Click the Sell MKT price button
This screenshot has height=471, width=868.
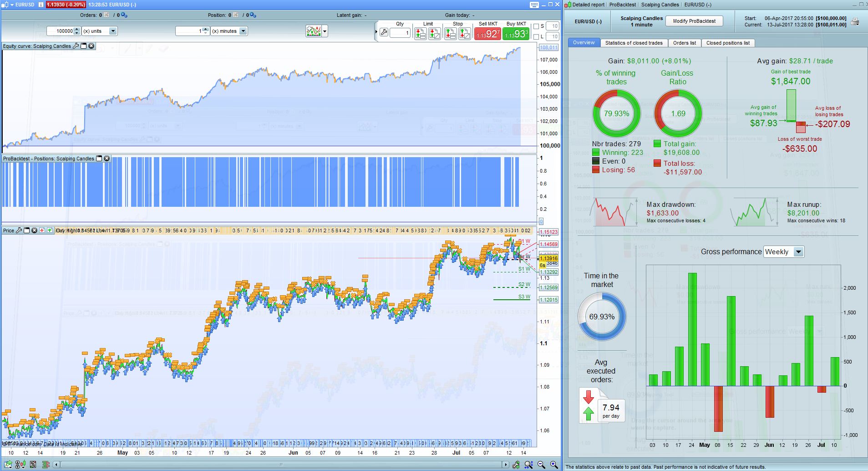click(488, 34)
